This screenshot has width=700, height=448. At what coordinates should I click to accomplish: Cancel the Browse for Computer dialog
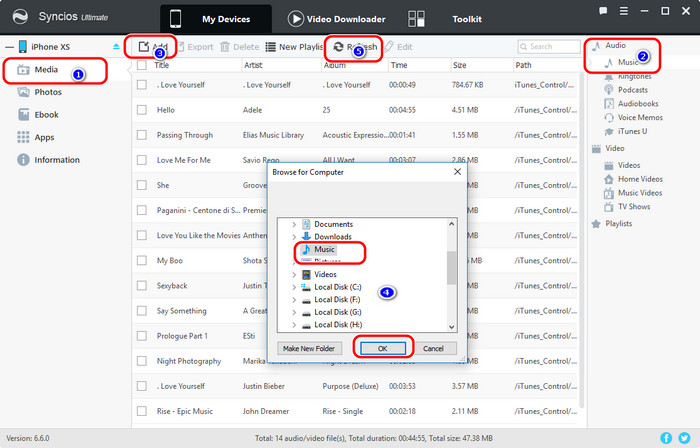(433, 348)
